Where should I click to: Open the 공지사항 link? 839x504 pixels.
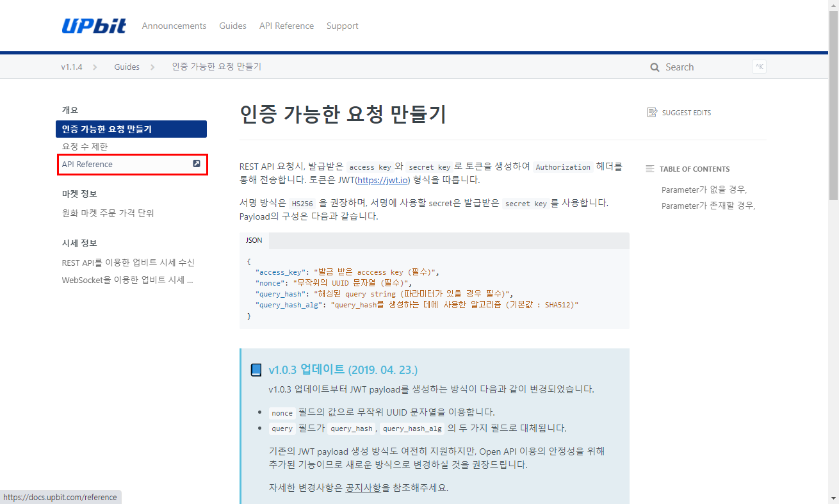363,487
